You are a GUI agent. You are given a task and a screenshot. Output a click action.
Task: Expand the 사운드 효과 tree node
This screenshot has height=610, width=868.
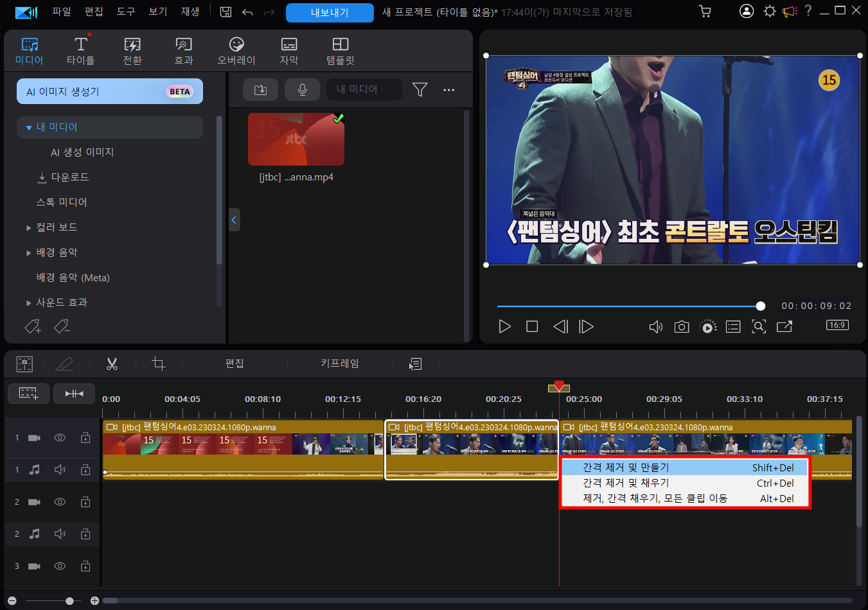coord(28,303)
